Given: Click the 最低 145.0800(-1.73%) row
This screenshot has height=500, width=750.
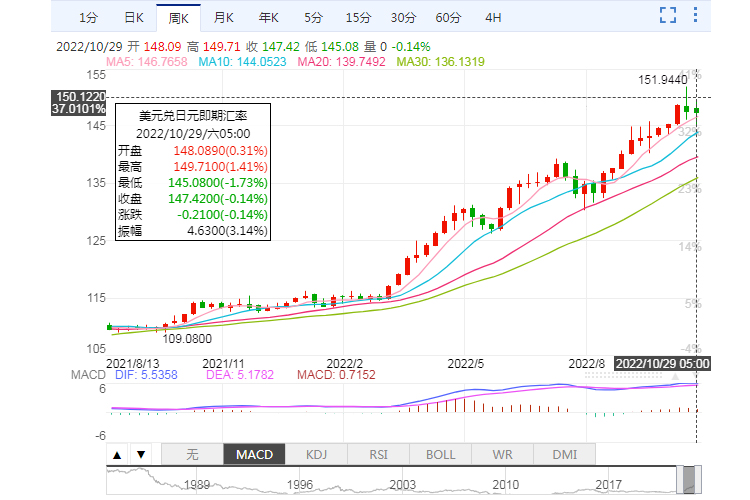Looking at the screenshot, I should click(x=193, y=183).
